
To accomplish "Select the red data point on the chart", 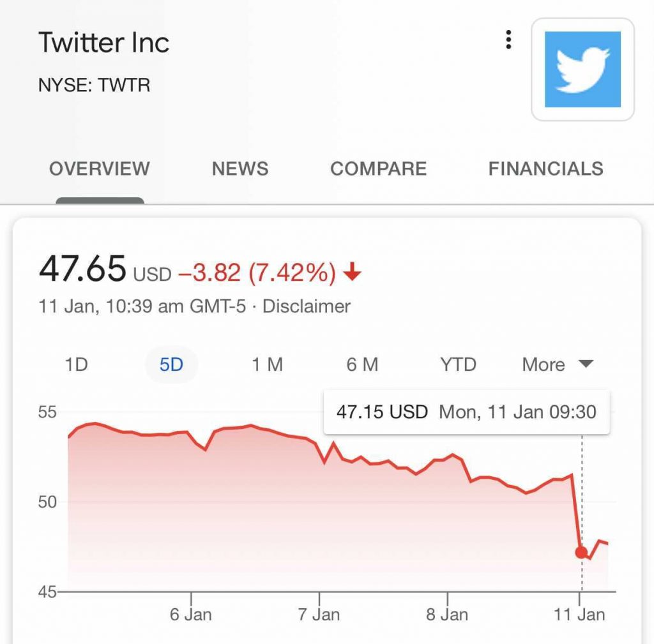I will click(581, 553).
